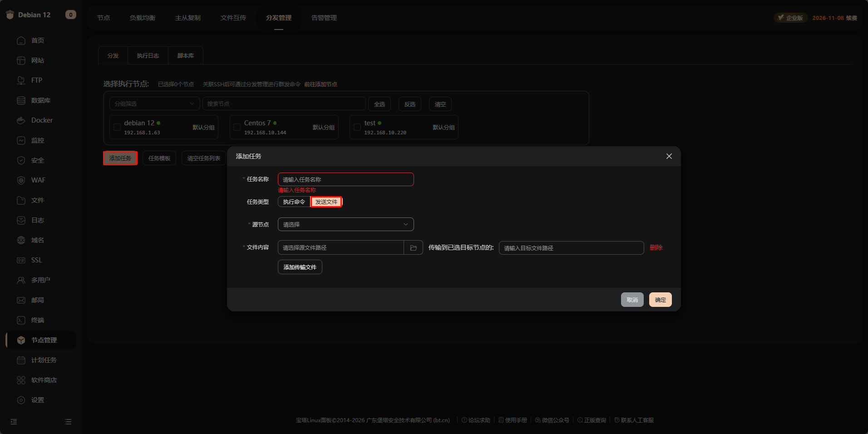The image size is (868, 434).
Task: Click the monitoring icon in sidebar
Action: pos(21,140)
